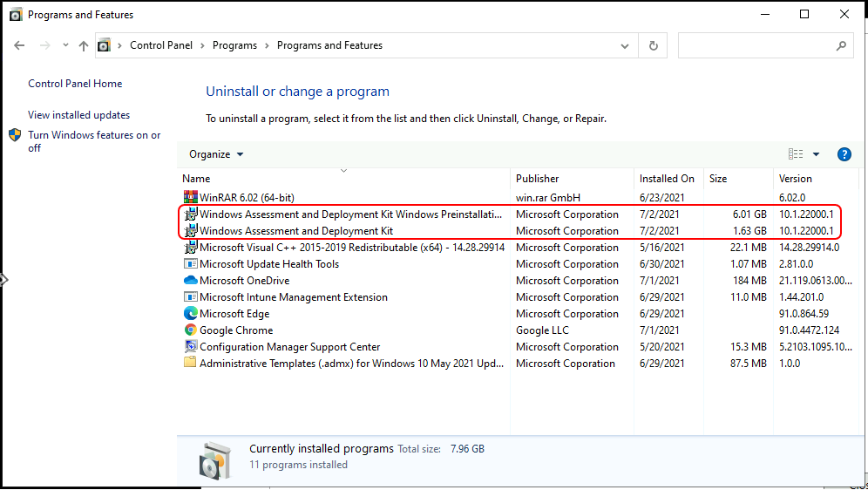Viewport: 868px width, 490px height.
Task: Click the Configuration Manager Support Center icon
Action: point(191,347)
